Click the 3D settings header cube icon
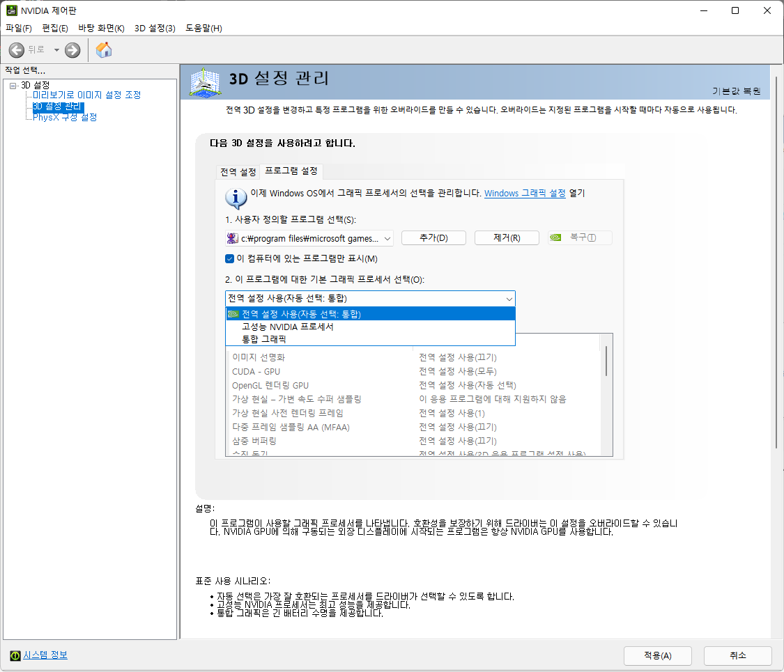 pos(205,82)
